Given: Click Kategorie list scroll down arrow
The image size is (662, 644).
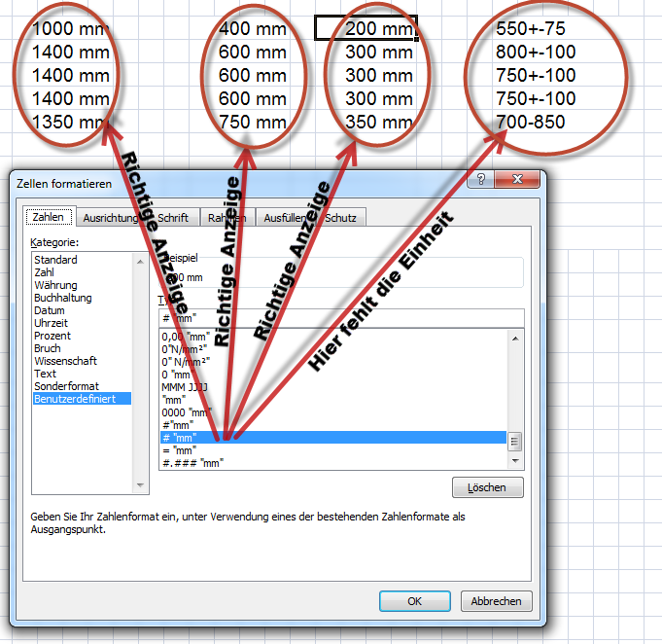Looking at the screenshot, I should (141, 485).
